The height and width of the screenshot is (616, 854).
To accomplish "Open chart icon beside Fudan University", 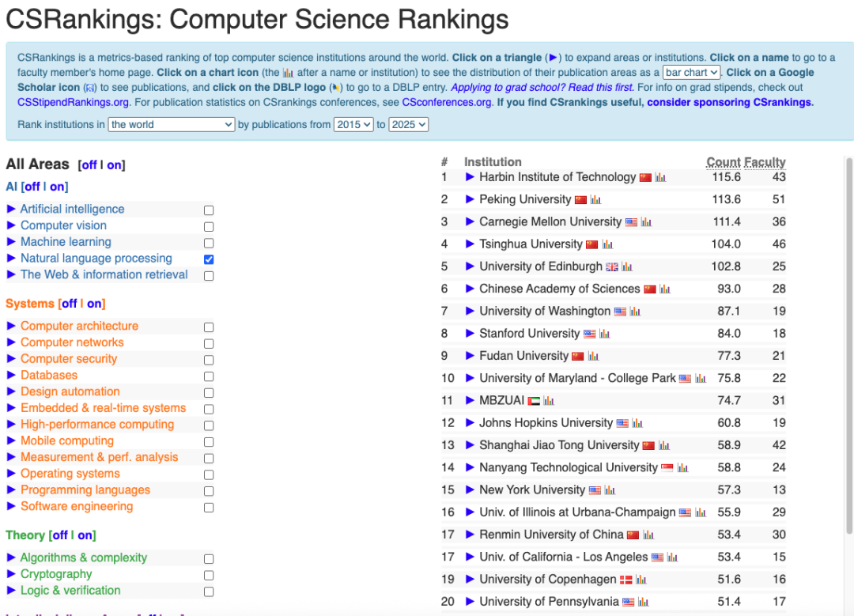I will 593,357.
